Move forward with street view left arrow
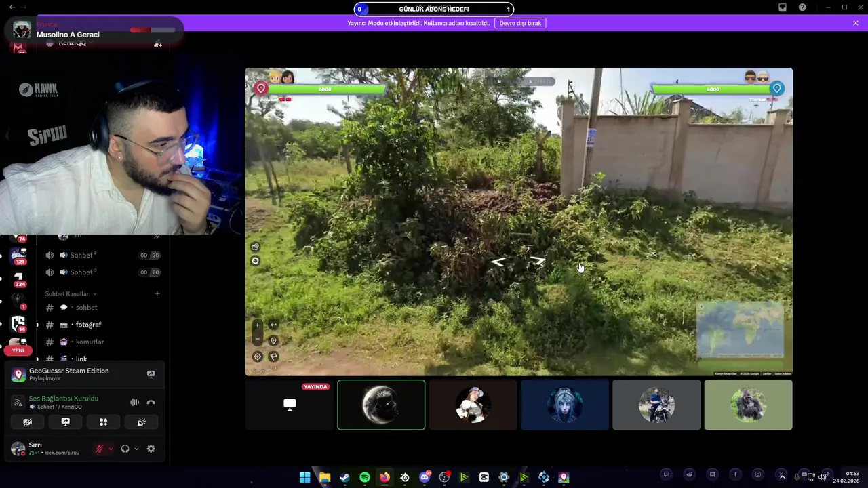This screenshot has height=488, width=868. click(498, 262)
